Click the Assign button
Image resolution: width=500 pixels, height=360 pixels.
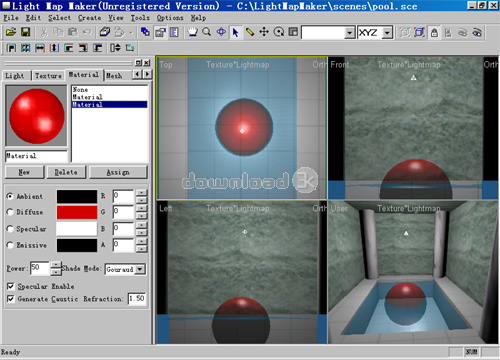[118, 172]
